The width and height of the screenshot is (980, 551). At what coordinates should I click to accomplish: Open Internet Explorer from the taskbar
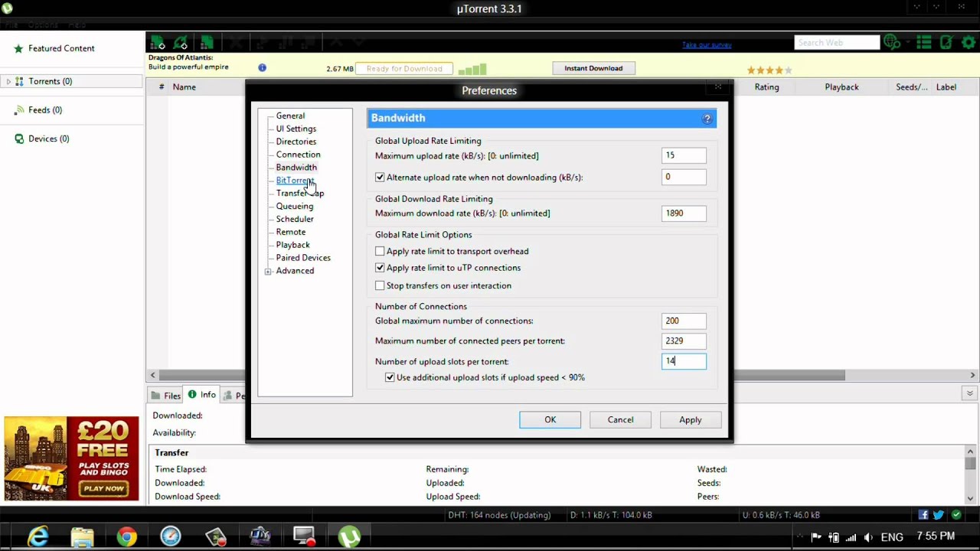click(38, 536)
